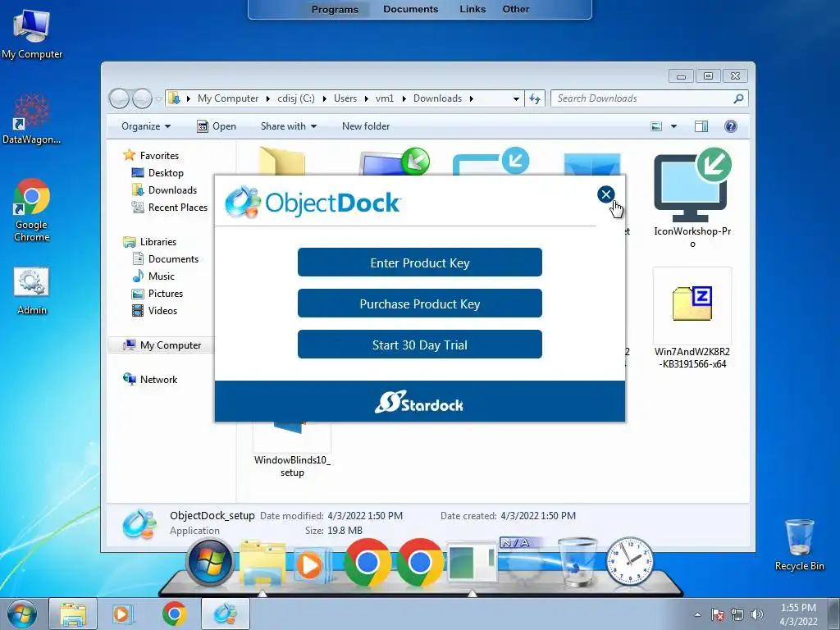
Task: Click the Windows Start orb in ObjectDock
Action: coord(210,562)
